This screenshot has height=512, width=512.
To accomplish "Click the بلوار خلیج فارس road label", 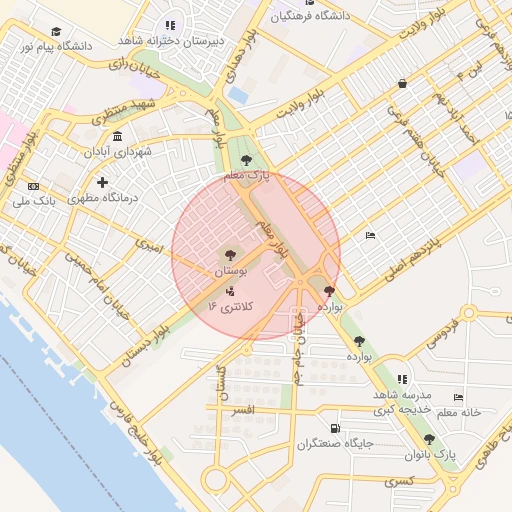I will click(x=136, y=432).
